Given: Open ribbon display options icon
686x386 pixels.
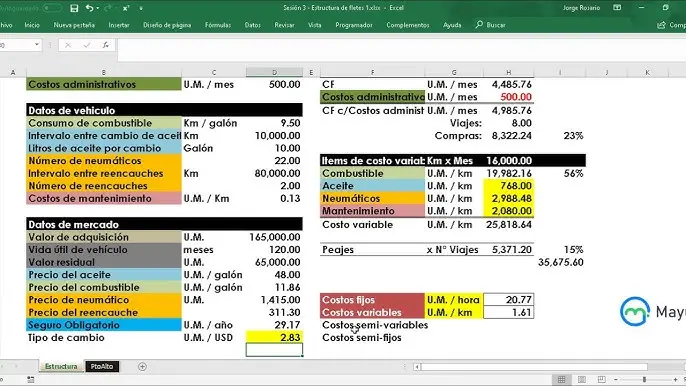Looking at the screenshot, I should pyautogui.click(x=617, y=8).
